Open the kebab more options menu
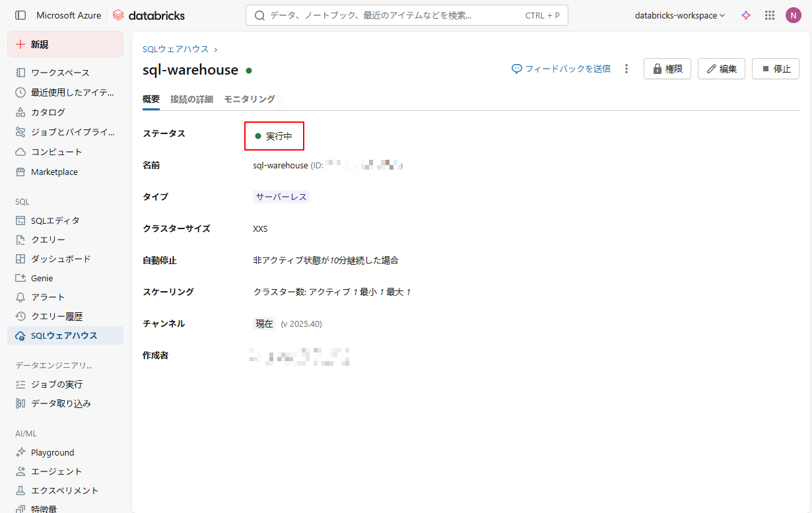The width and height of the screenshot is (812, 513). click(626, 69)
